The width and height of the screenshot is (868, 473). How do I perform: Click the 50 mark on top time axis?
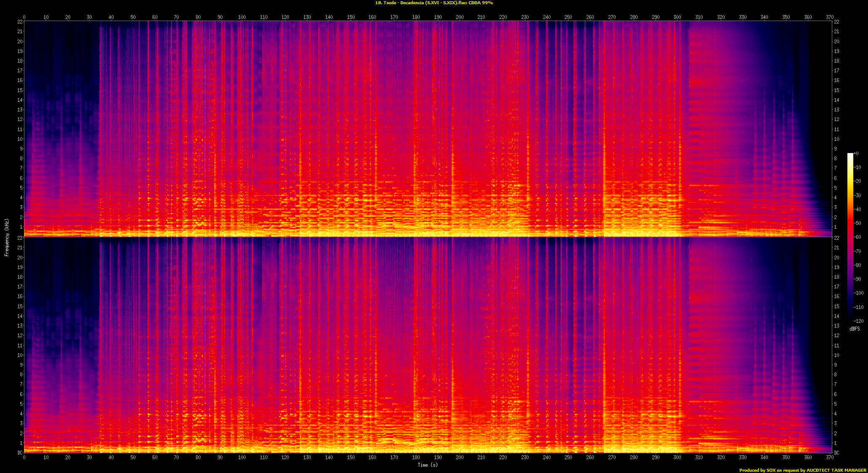tap(133, 17)
